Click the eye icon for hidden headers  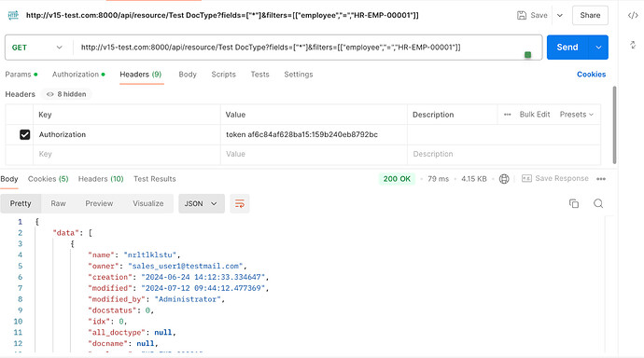50,94
